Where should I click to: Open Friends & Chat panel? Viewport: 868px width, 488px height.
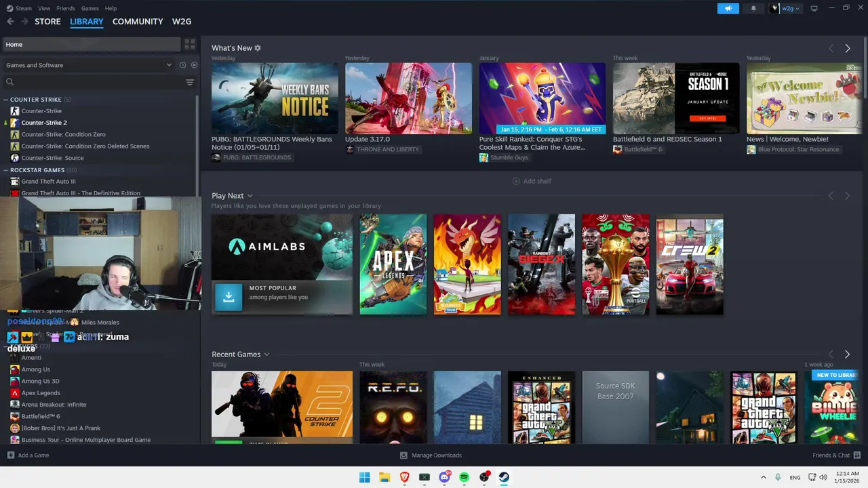click(837, 455)
